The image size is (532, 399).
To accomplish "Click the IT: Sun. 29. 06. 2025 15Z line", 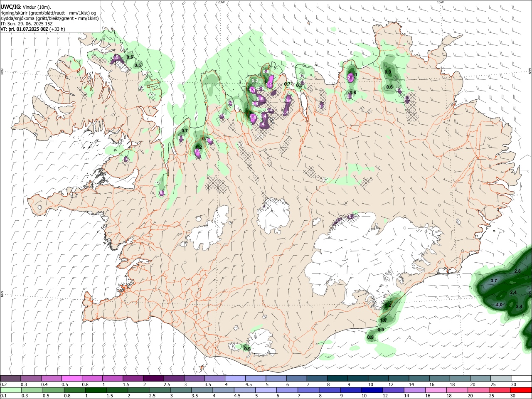I will point(26,24).
